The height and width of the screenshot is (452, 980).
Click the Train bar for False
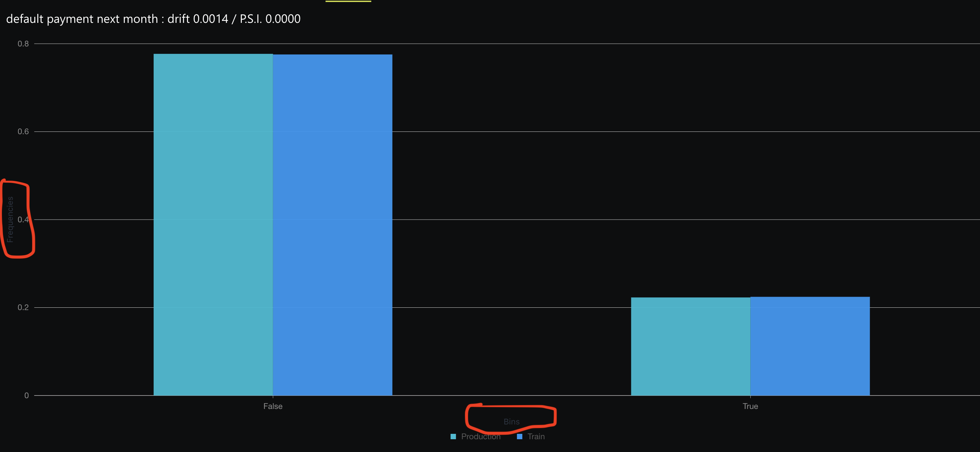(x=333, y=224)
